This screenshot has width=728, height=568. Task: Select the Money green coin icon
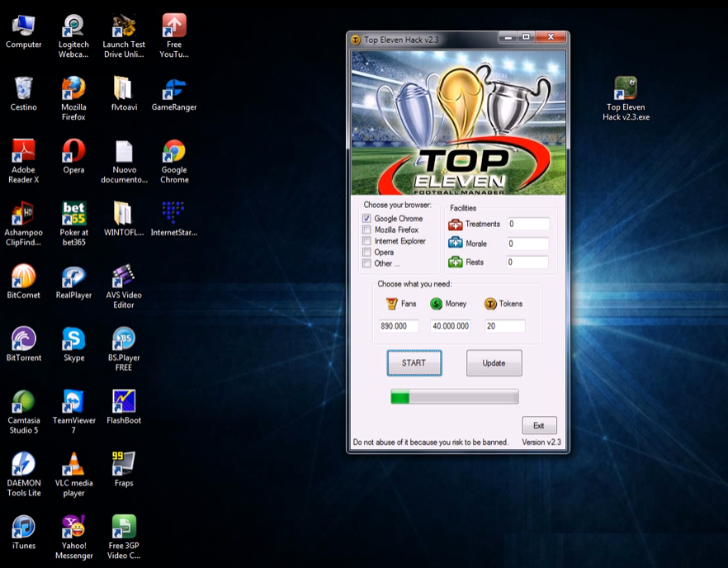pyautogui.click(x=436, y=303)
